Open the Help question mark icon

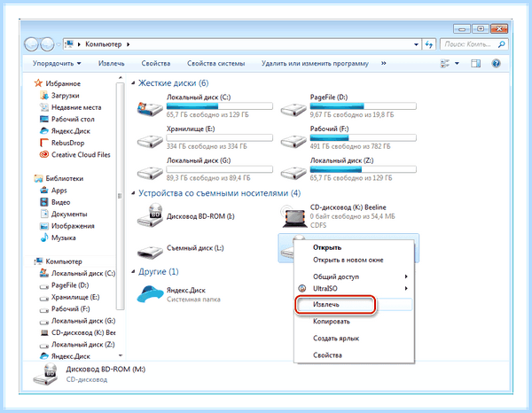[x=496, y=64]
